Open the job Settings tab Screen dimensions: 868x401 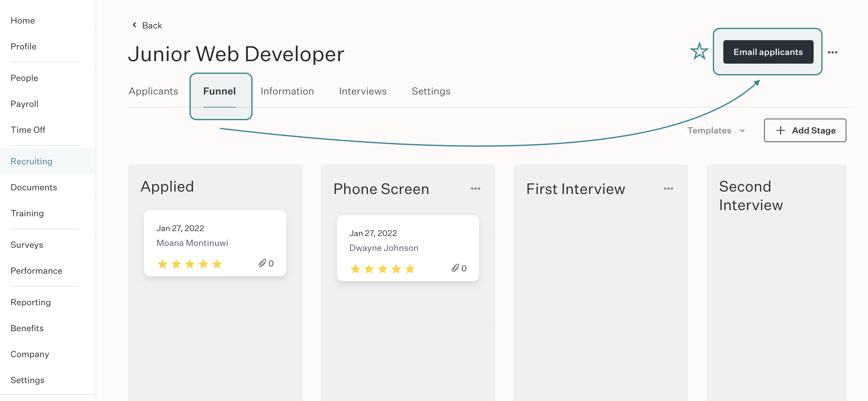(x=431, y=91)
